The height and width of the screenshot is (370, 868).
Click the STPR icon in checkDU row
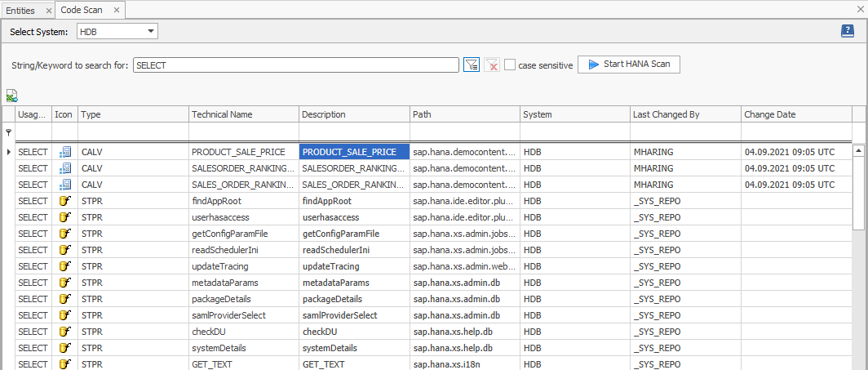(65, 332)
